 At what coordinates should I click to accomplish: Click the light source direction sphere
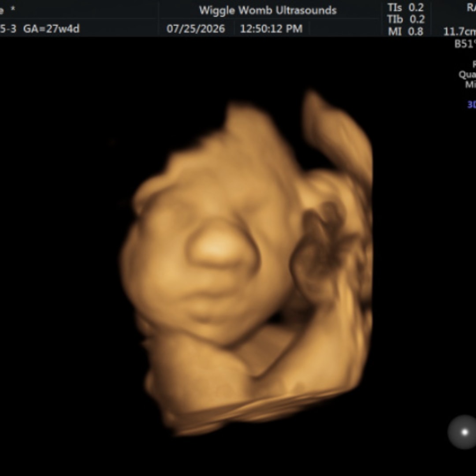(462, 431)
